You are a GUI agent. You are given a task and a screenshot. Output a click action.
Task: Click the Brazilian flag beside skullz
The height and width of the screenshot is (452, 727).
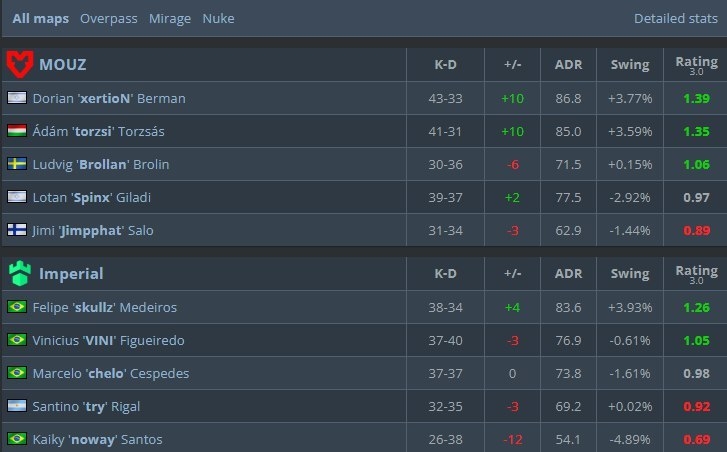pyautogui.click(x=17, y=307)
